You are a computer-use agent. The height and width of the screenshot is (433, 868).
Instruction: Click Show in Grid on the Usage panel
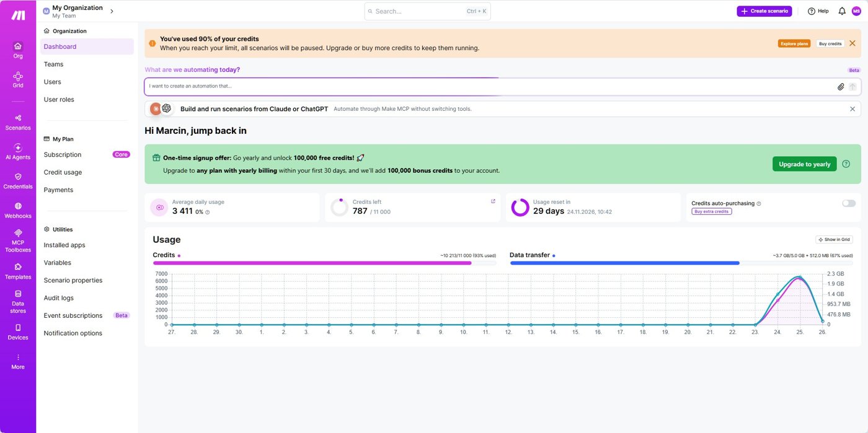point(834,240)
